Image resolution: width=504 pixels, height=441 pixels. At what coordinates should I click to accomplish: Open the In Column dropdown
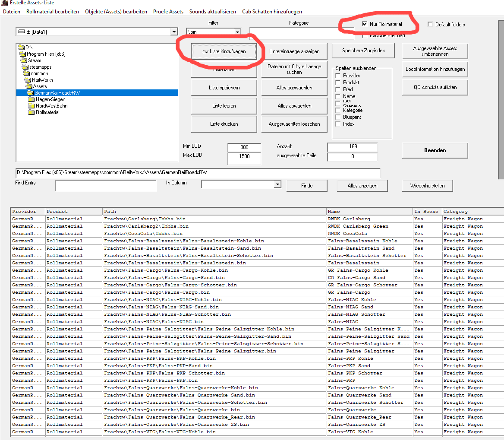[277, 185]
